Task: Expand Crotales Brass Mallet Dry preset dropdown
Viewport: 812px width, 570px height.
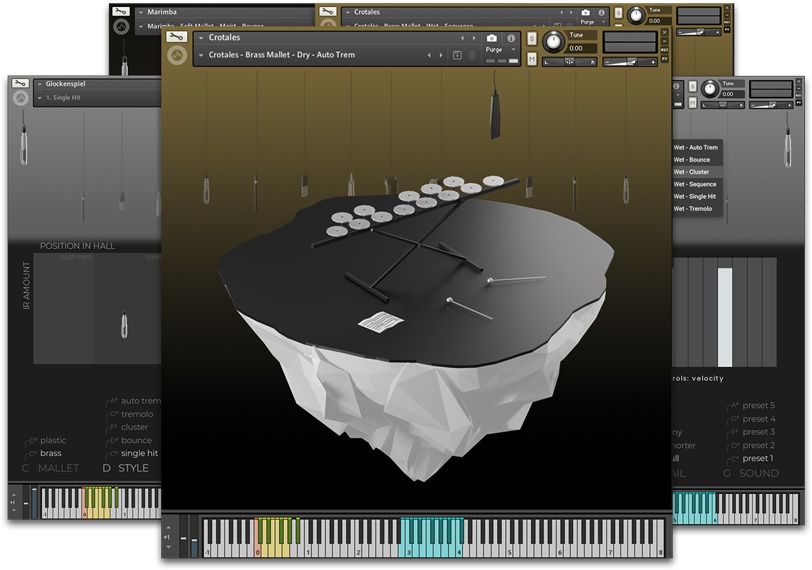Action: pyautogui.click(x=201, y=55)
